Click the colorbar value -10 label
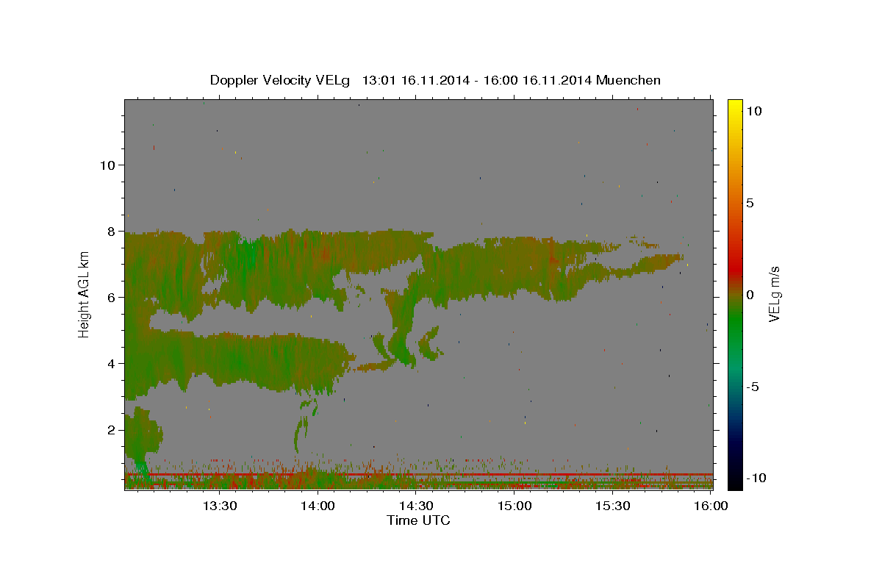882x588 pixels. [756, 478]
